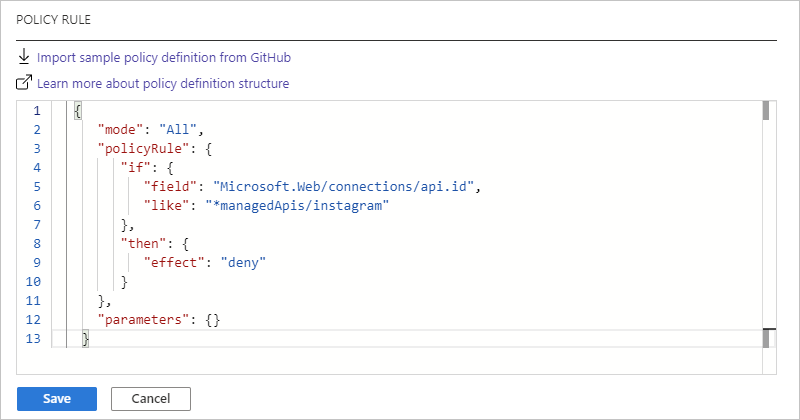Save the policy rule
The image size is (800, 420).
coord(57,398)
